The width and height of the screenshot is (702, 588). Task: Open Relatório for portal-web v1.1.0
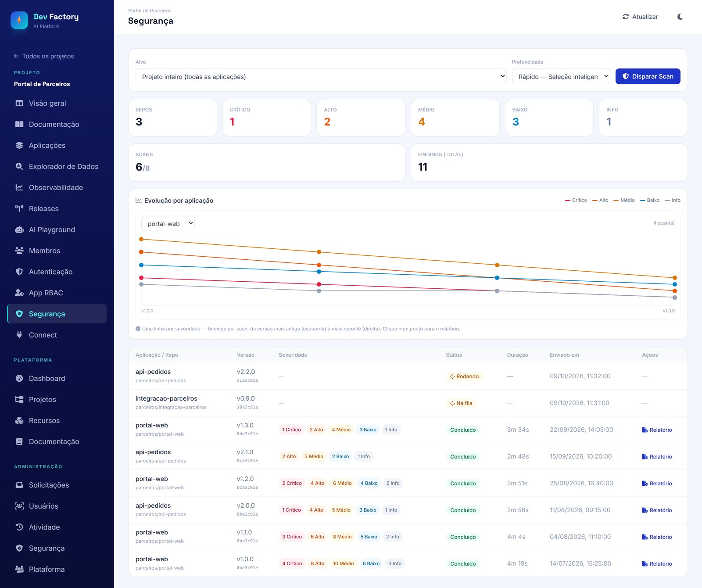657,537
